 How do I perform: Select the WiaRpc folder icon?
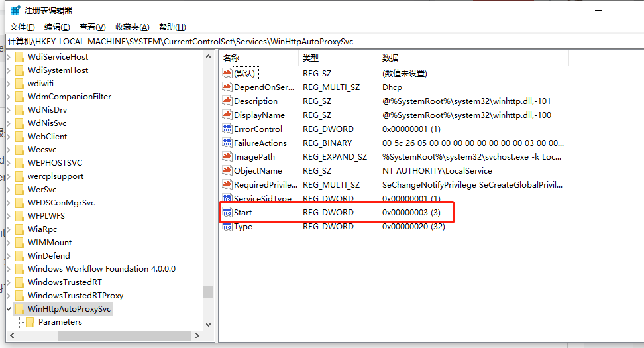point(20,229)
